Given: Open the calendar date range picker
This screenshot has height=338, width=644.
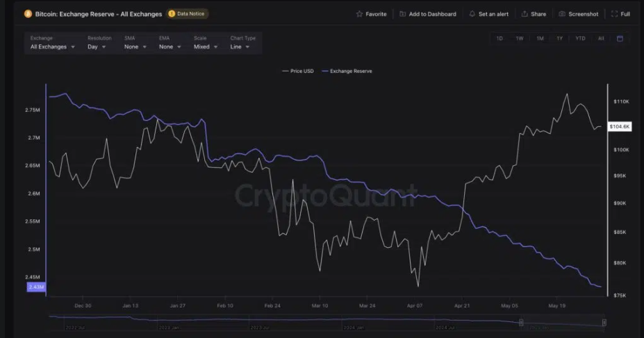Looking at the screenshot, I should click(620, 39).
